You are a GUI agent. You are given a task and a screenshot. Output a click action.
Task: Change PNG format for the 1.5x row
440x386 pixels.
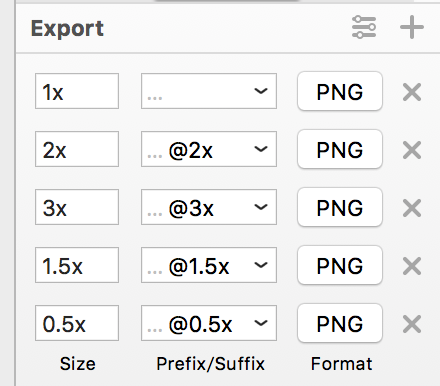pos(340,265)
